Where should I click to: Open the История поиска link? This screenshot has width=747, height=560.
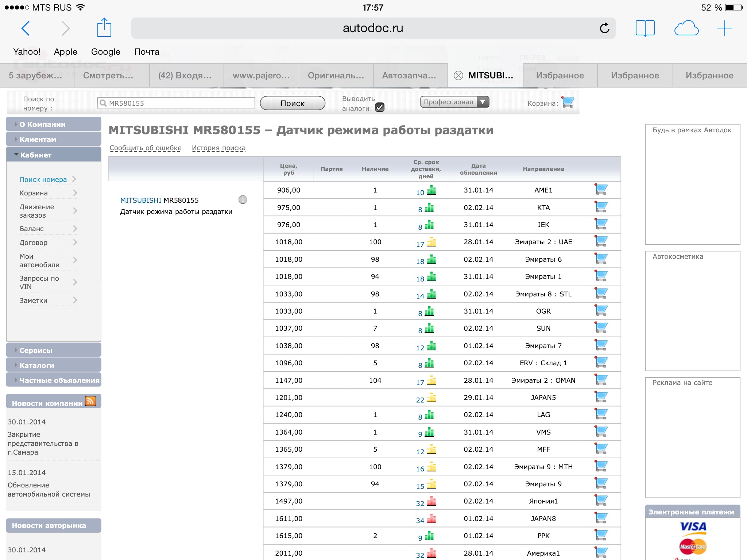click(x=218, y=148)
